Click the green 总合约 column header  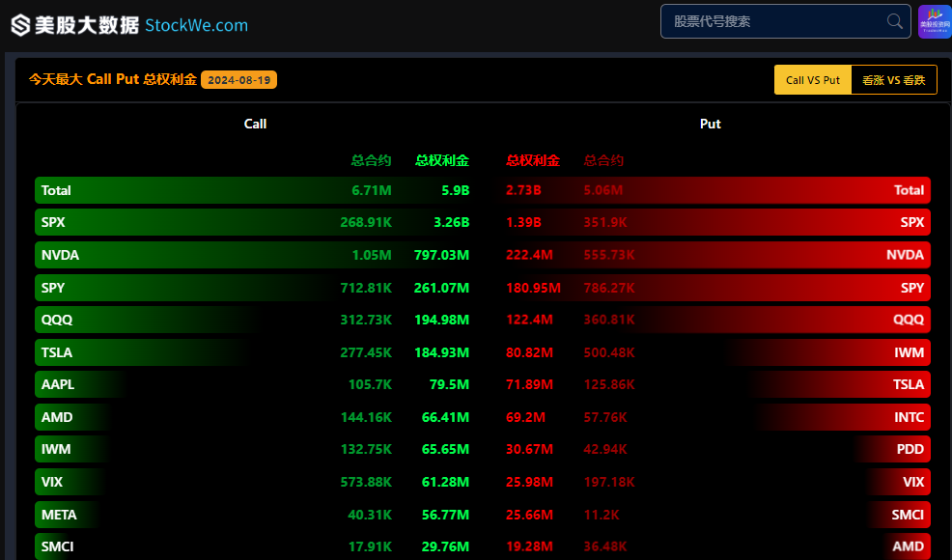[371, 160]
